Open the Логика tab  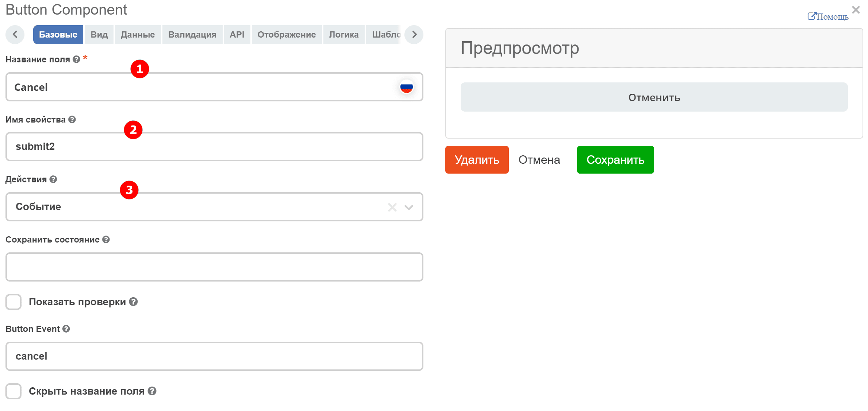click(x=344, y=35)
